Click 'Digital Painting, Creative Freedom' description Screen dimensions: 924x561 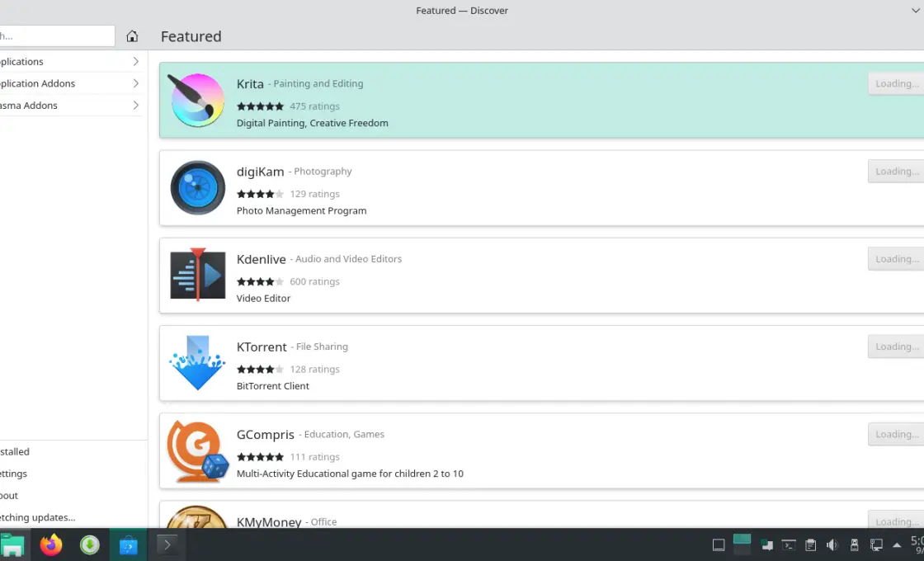pyautogui.click(x=313, y=123)
